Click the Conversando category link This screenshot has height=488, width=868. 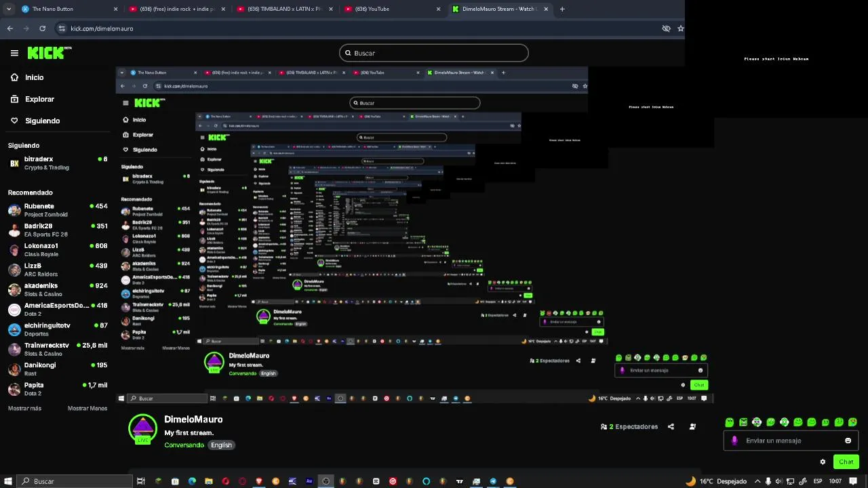184,445
